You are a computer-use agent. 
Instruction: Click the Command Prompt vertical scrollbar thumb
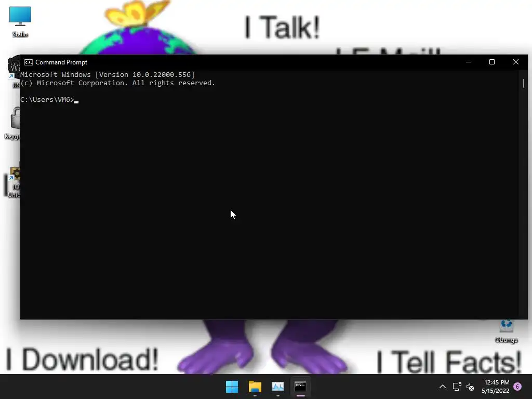tap(524, 84)
